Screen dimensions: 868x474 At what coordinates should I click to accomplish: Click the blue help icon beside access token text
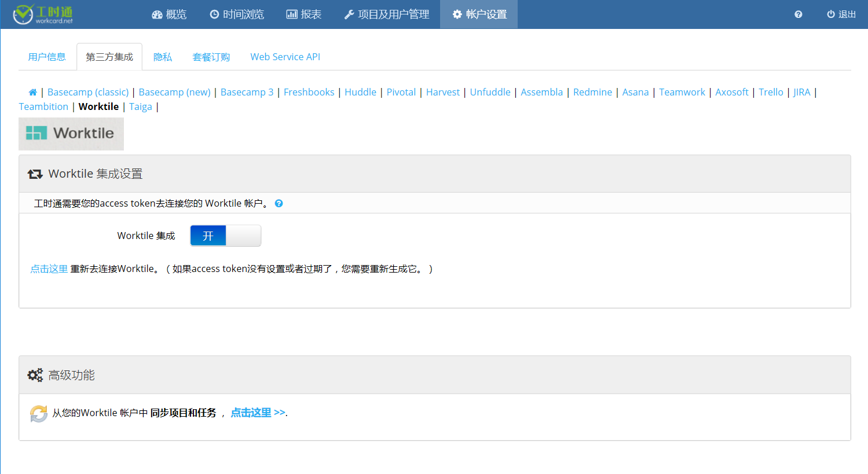pos(279,203)
